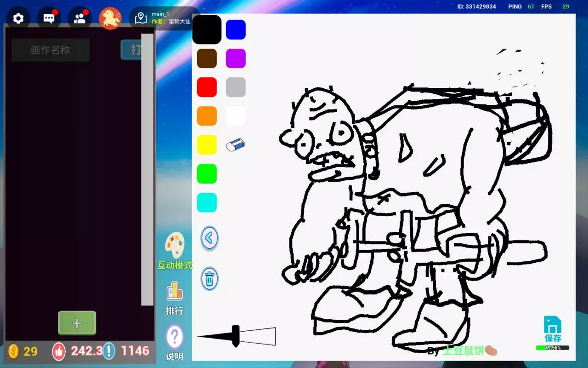
Task: Pick the red color swatch
Action: 207,87
